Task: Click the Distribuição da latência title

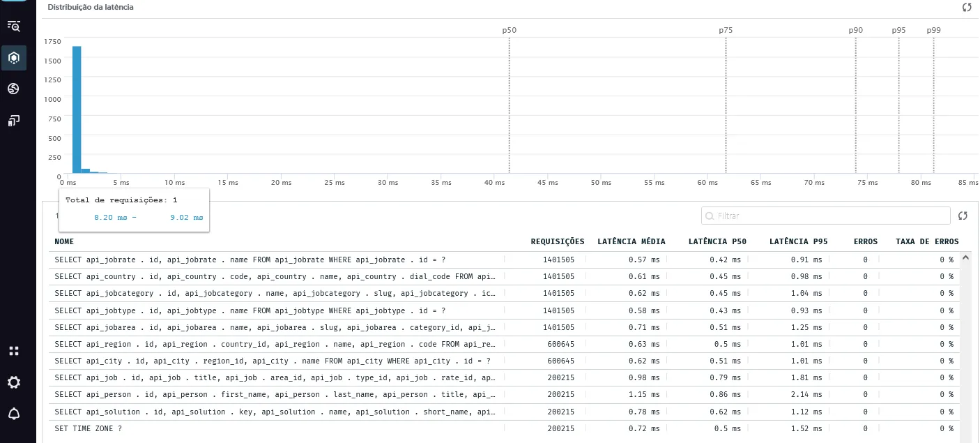Action: point(91,7)
